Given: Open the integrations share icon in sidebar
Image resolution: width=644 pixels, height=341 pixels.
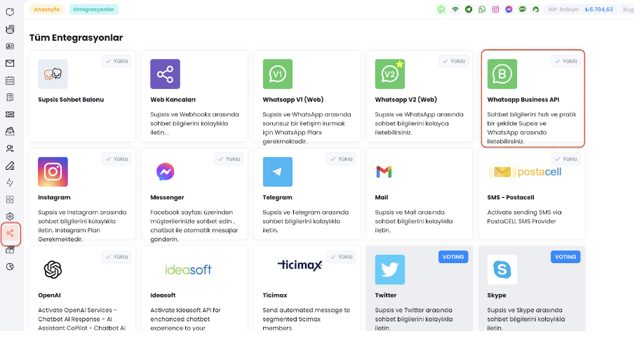Looking at the screenshot, I should pyautogui.click(x=10, y=234).
